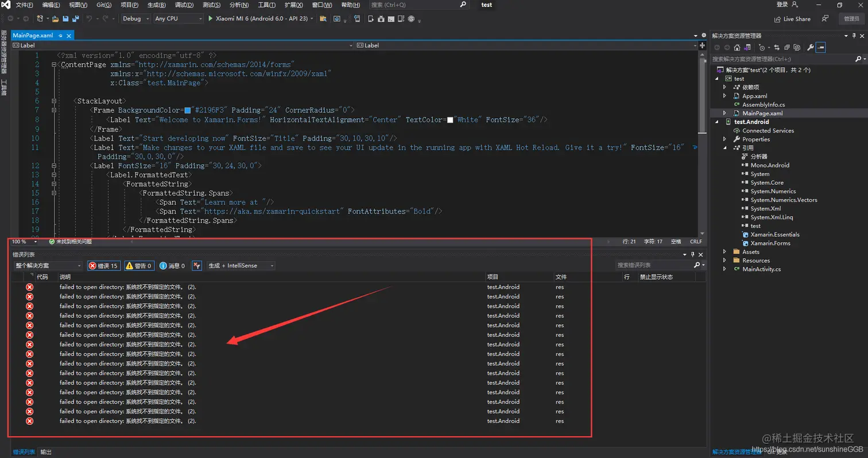Collapse All in Solution Explorer toolbar

(x=787, y=48)
